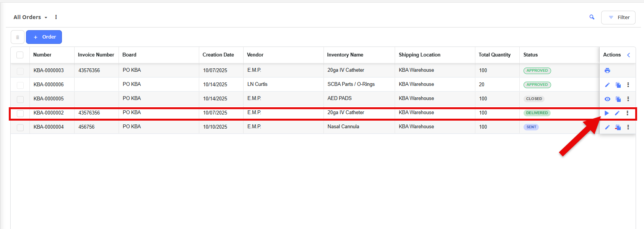Click the print icon for order KBA-0000003
Screen dimensions: 644x229
click(x=607, y=71)
